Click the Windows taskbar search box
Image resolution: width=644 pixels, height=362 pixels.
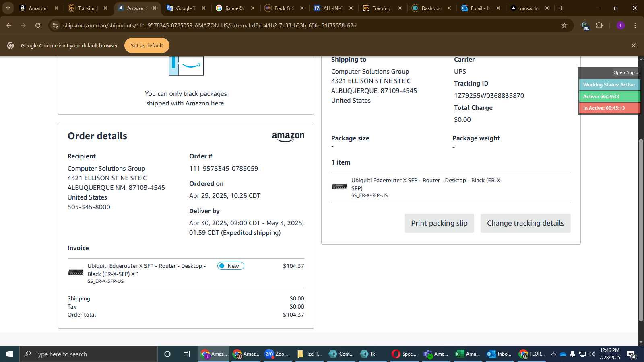click(x=89, y=354)
